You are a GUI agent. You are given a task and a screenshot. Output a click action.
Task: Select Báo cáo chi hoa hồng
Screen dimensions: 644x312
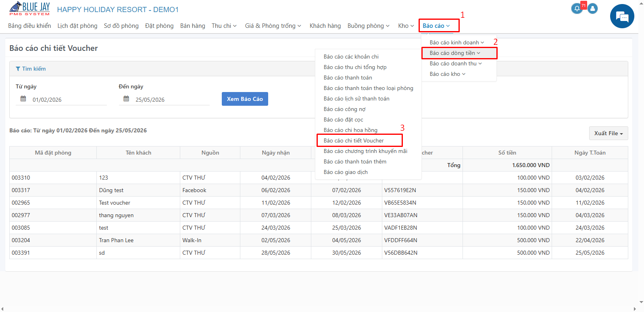coord(351,130)
